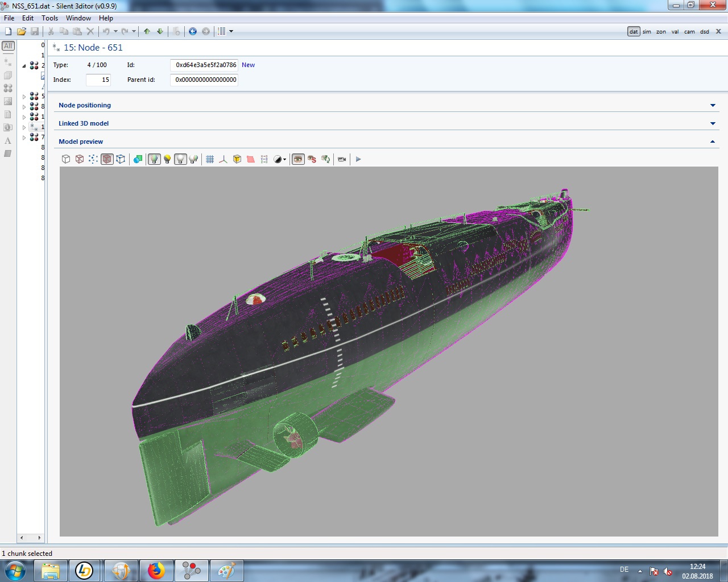The height and width of the screenshot is (582, 728).
Task: Open the Tools menu
Action: tap(49, 18)
